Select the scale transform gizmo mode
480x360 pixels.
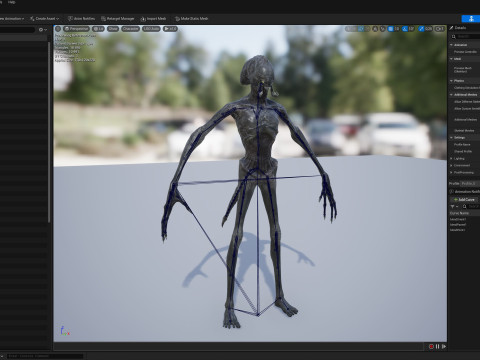point(367,29)
